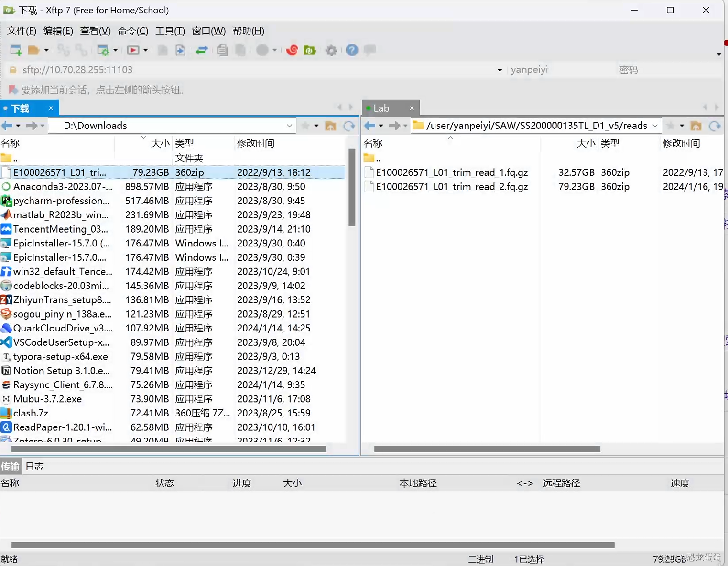Open the 文件(F) menu
This screenshot has width=728, height=566.
(x=22, y=31)
